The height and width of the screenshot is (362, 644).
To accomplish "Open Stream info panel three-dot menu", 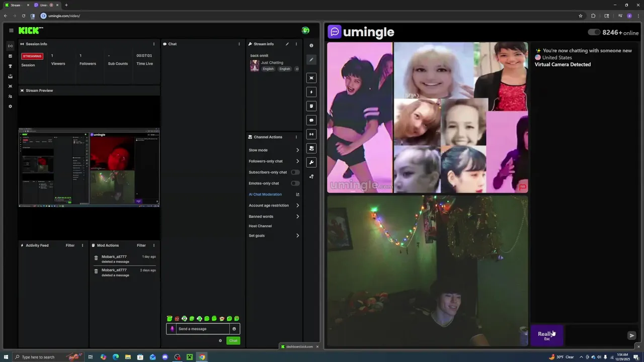I will click(296, 44).
